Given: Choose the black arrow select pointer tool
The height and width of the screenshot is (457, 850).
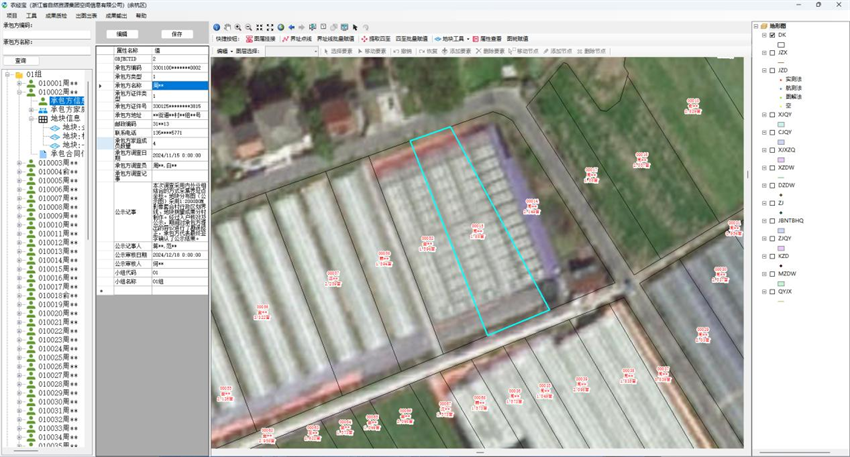Looking at the screenshot, I should [355, 27].
